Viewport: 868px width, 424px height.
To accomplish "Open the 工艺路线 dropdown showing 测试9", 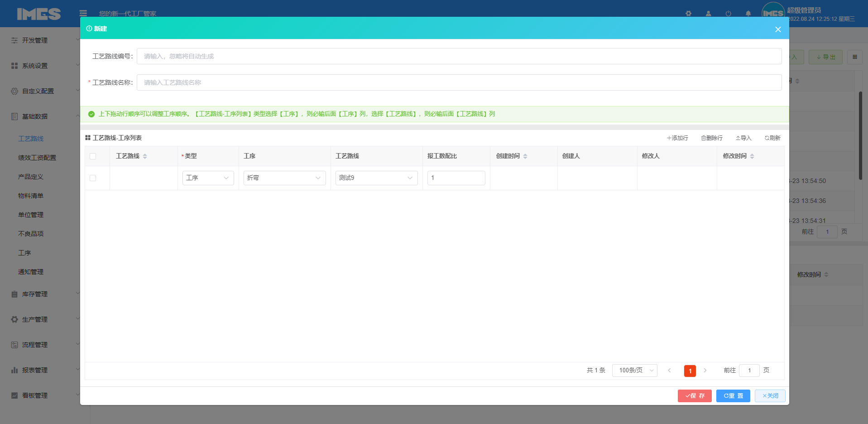I will [377, 178].
